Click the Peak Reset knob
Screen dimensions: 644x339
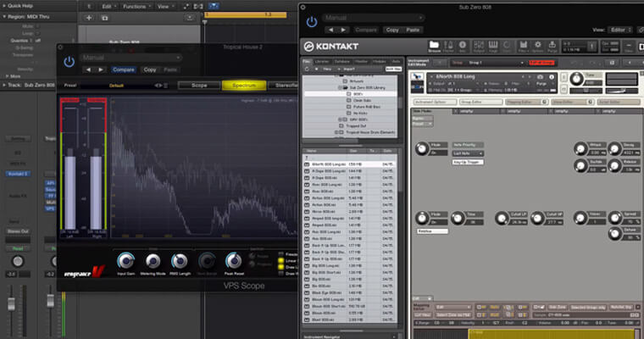[232, 262]
